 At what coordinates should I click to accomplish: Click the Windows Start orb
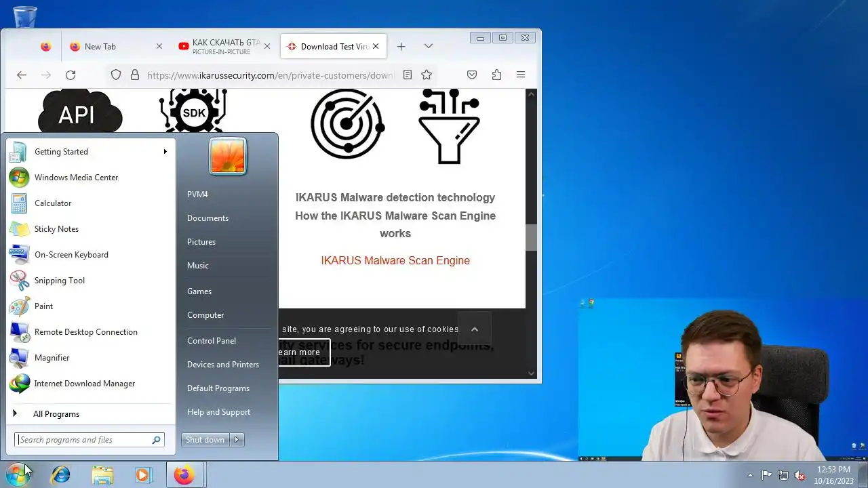[18, 475]
